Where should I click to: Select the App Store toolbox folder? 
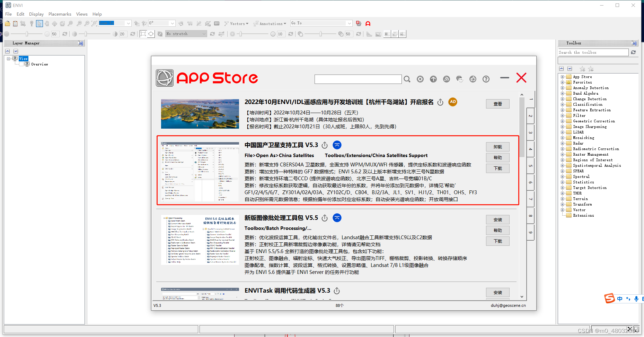[x=582, y=77]
